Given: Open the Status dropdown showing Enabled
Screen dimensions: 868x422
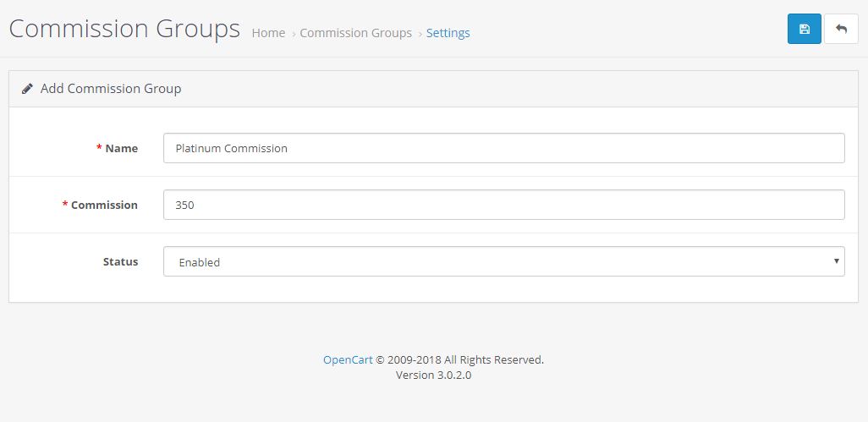Looking at the screenshot, I should 503,261.
